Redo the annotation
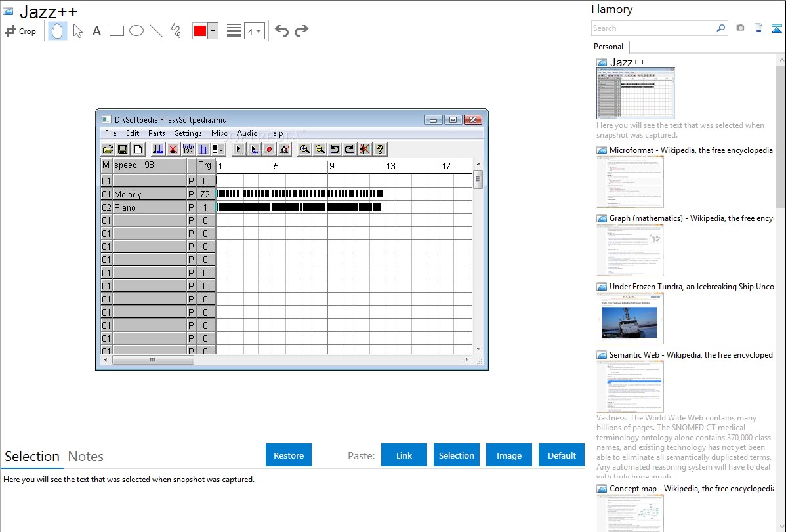786x532 pixels. tap(301, 31)
